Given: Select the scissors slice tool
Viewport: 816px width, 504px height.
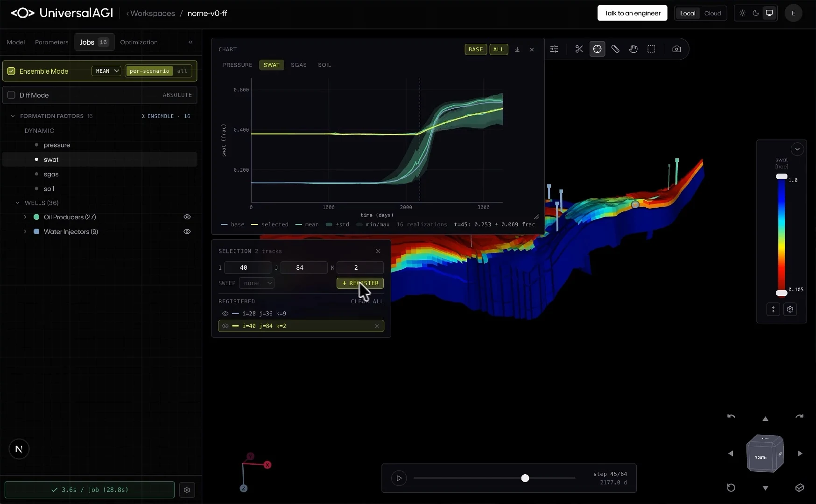Looking at the screenshot, I should pos(579,49).
